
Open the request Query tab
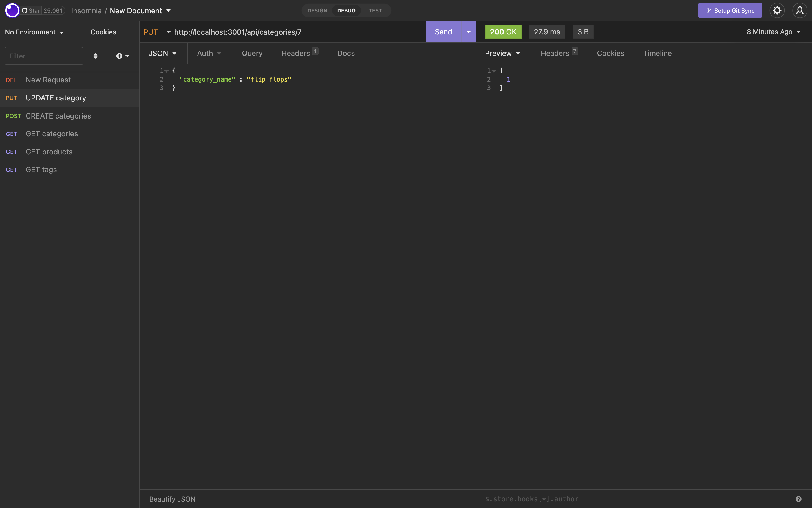[x=252, y=53]
